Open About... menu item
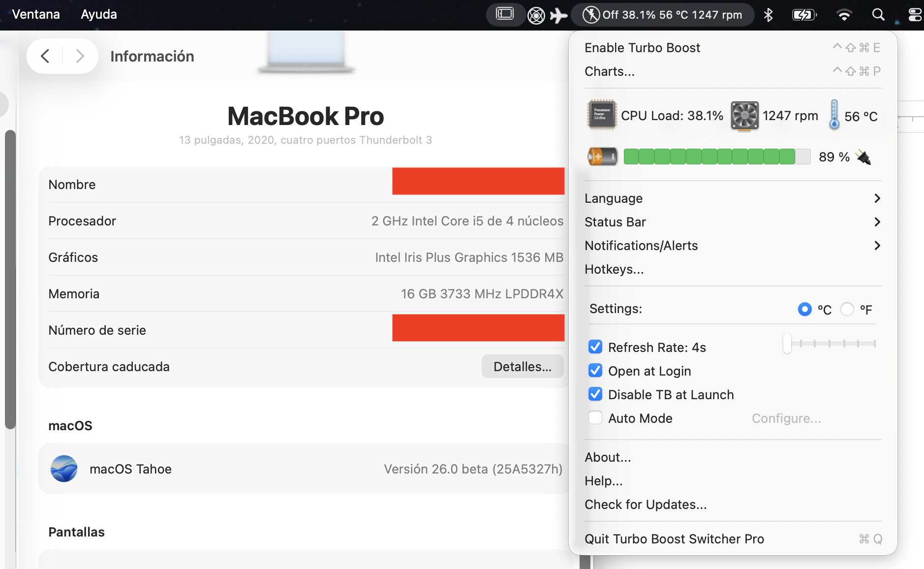The image size is (924, 569). pyautogui.click(x=733, y=457)
